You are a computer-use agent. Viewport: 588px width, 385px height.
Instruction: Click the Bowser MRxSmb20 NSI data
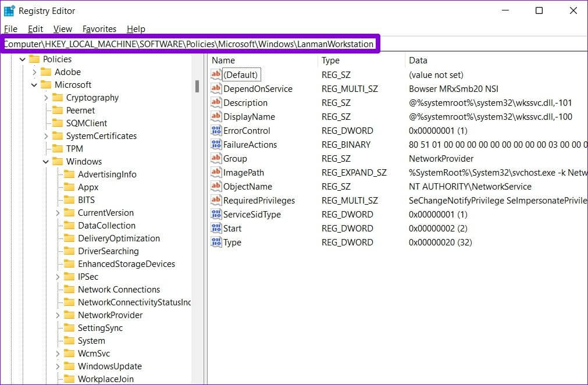pos(454,89)
